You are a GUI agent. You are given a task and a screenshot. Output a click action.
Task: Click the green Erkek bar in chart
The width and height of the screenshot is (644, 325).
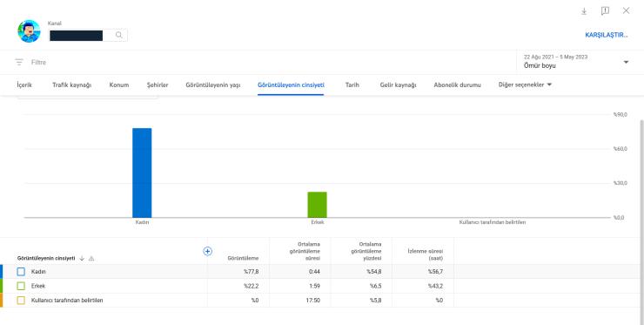[317, 205]
